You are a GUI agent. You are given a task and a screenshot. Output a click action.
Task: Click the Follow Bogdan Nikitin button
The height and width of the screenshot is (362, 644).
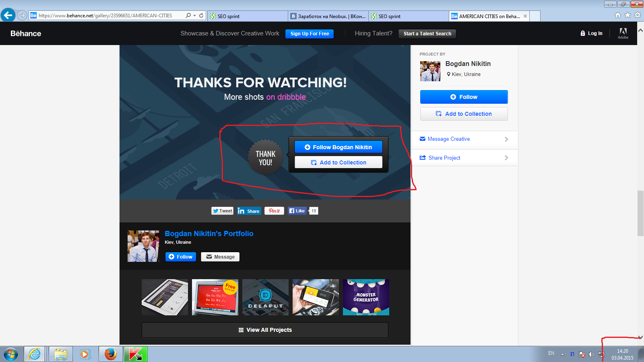[x=339, y=147]
